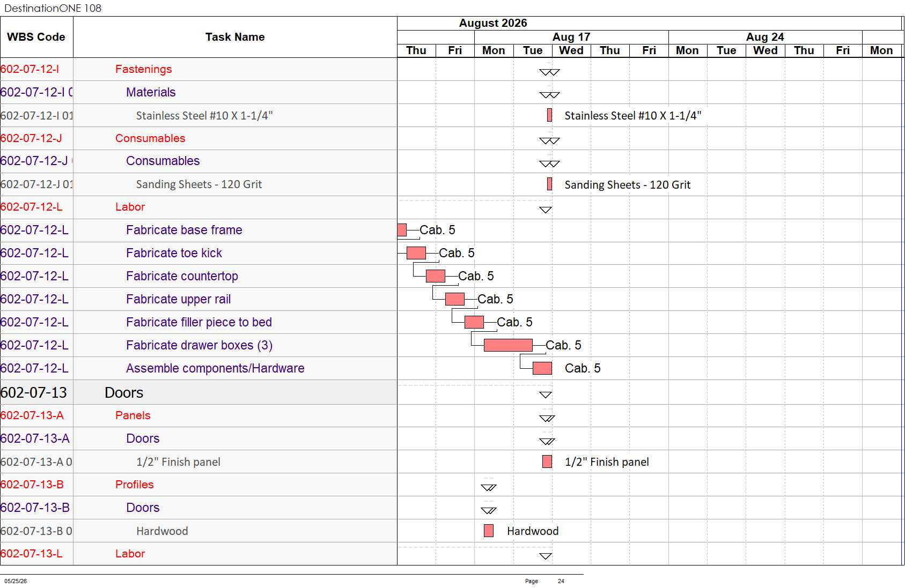Select the Fabricate upper rail task name
The image size is (905, 588).
tap(178, 299)
